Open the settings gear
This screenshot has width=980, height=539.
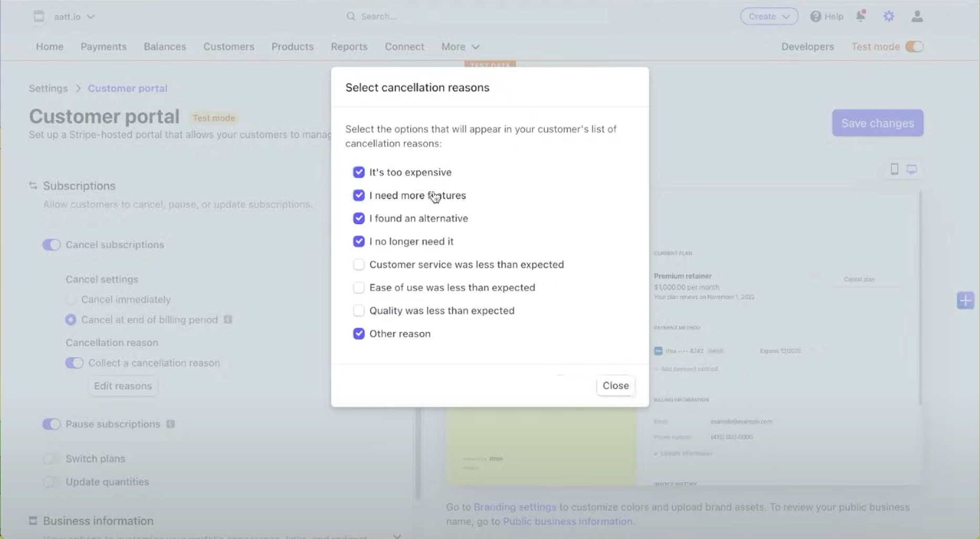click(x=889, y=16)
